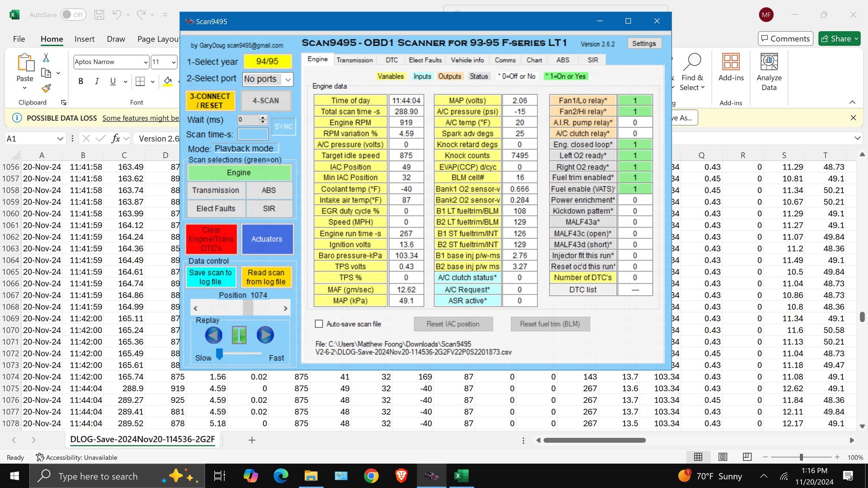Apply Italic formatting in Excel
The width and height of the screenshot is (868, 488).
(97, 81)
